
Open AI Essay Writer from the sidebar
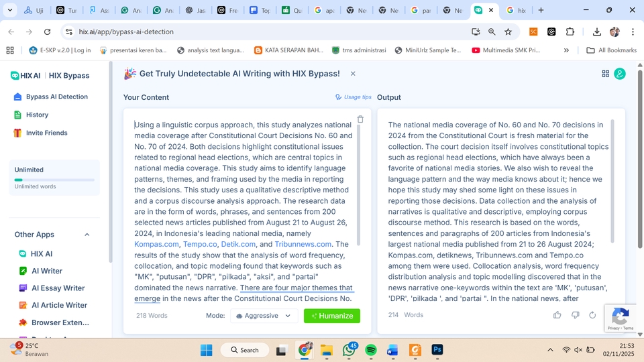(x=58, y=288)
